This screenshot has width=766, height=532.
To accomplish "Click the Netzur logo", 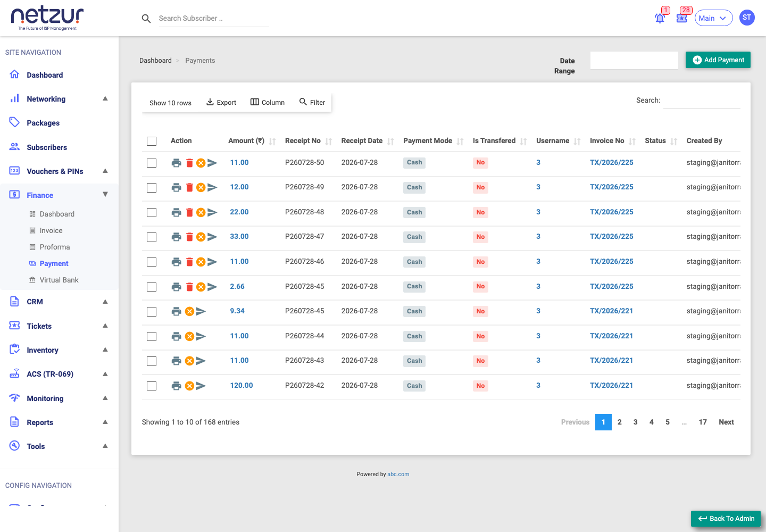I will coord(47,18).
